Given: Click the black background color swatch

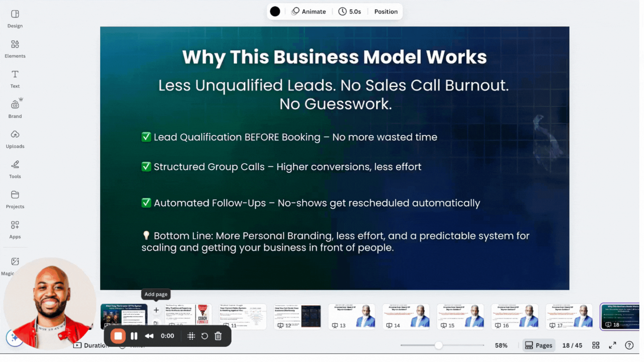Looking at the screenshot, I should (275, 11).
